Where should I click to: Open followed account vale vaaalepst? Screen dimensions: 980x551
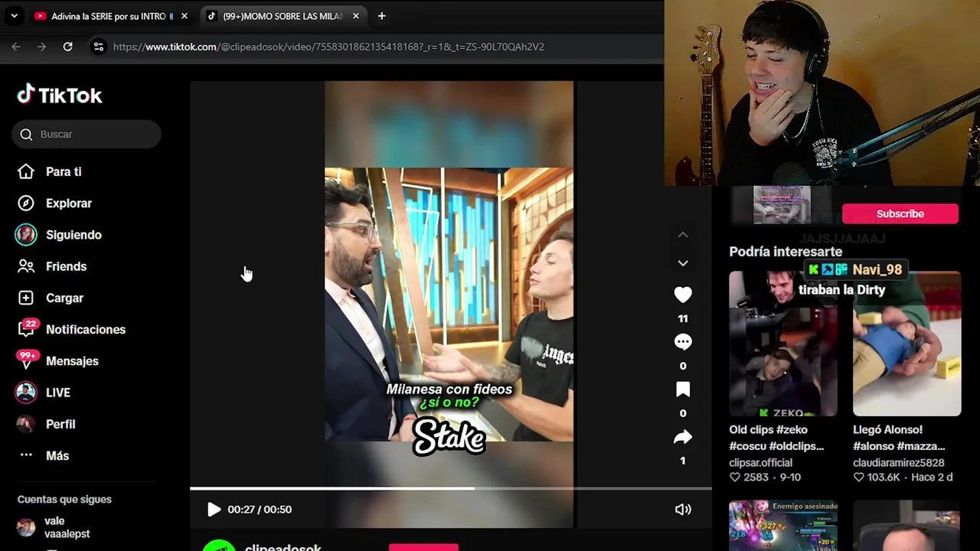point(54,527)
